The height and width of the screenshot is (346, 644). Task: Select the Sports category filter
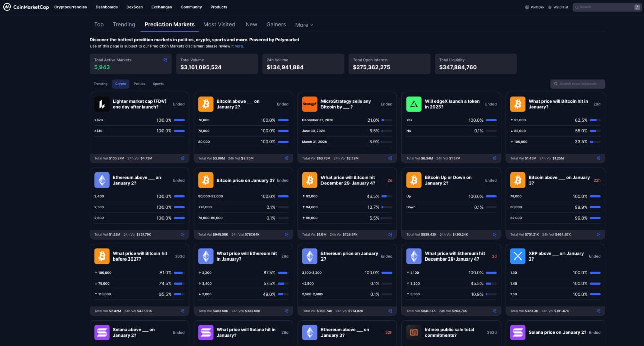point(158,84)
